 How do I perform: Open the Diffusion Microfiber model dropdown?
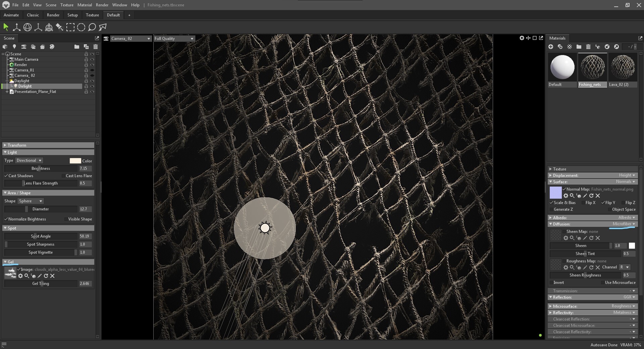coord(624,224)
